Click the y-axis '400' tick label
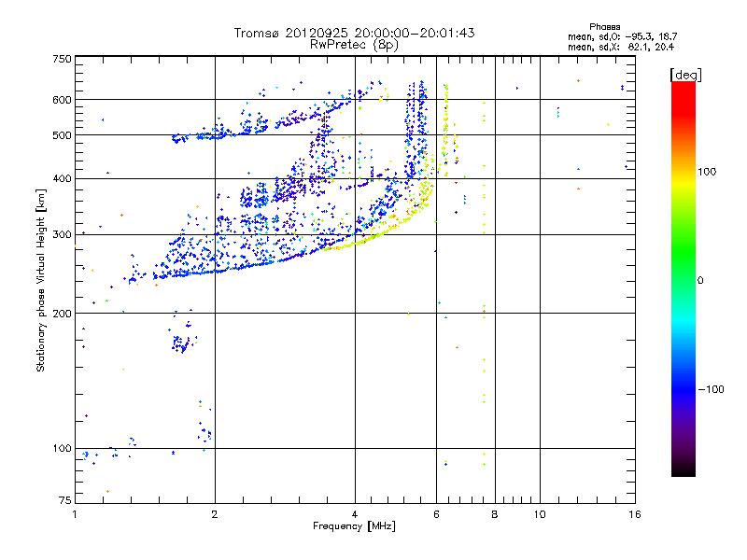 62,179
